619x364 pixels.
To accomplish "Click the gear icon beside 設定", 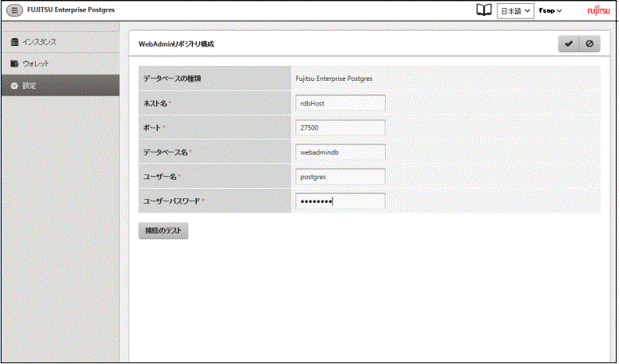I will tap(14, 86).
